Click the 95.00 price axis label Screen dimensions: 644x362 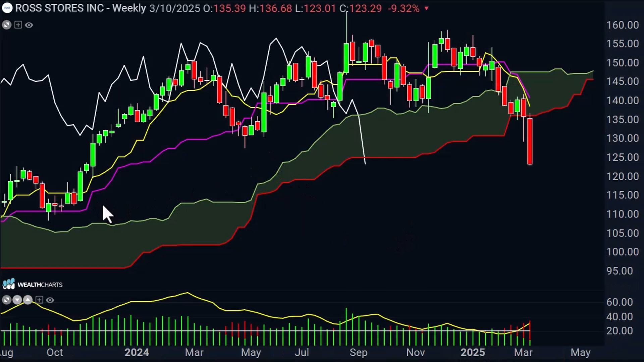click(620, 271)
